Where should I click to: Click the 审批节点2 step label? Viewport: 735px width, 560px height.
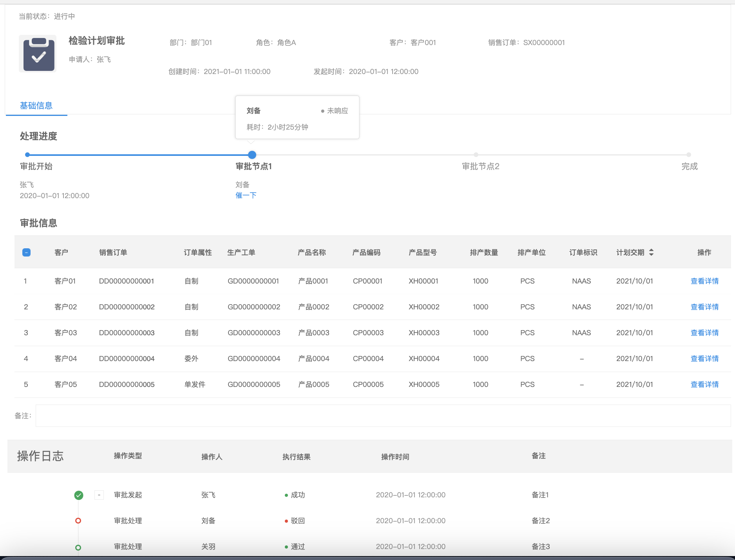pyautogui.click(x=481, y=166)
